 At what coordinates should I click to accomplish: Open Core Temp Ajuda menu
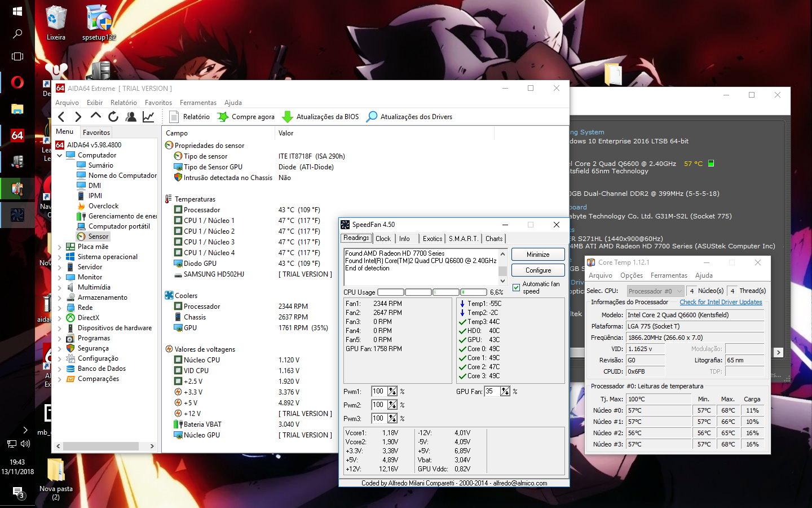pyautogui.click(x=704, y=275)
